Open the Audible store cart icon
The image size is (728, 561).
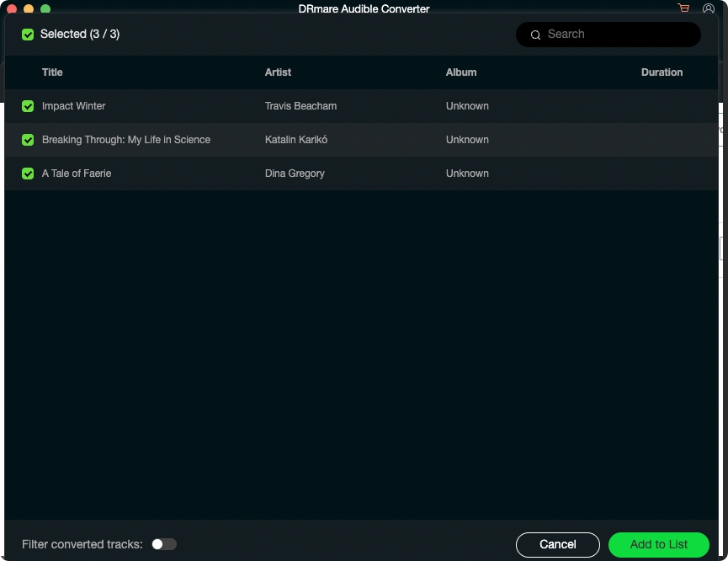683,8
